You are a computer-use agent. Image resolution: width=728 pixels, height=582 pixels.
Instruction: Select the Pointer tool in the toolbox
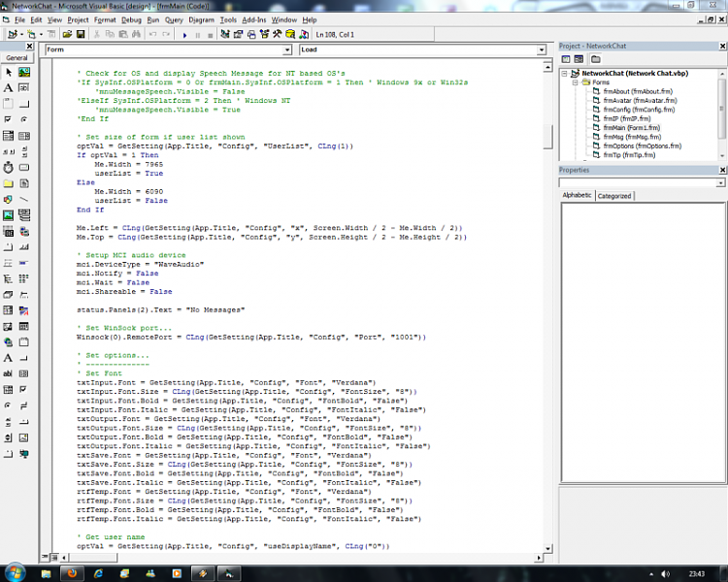[x=9, y=73]
